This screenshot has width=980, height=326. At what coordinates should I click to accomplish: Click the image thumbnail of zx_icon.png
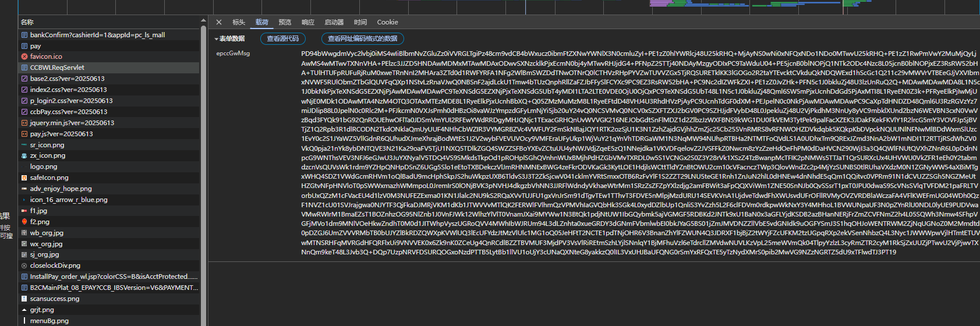tap(24, 156)
